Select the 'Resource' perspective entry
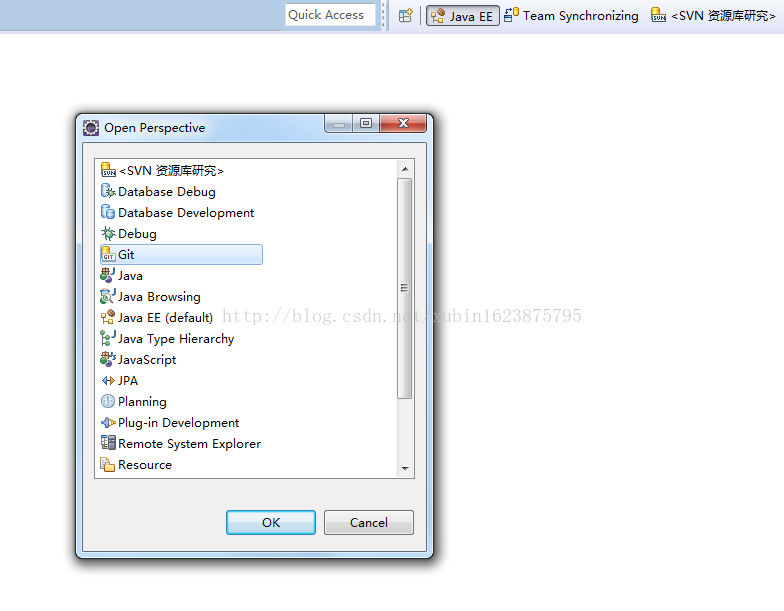This screenshot has width=784, height=611. (144, 464)
